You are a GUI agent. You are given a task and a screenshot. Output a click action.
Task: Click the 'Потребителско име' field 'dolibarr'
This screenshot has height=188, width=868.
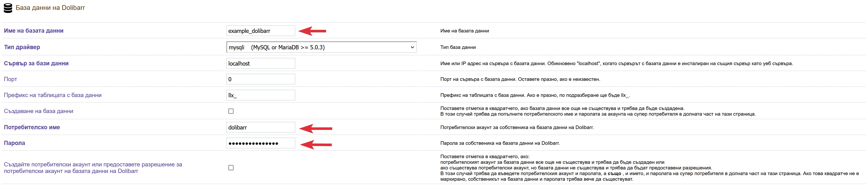[x=260, y=127]
